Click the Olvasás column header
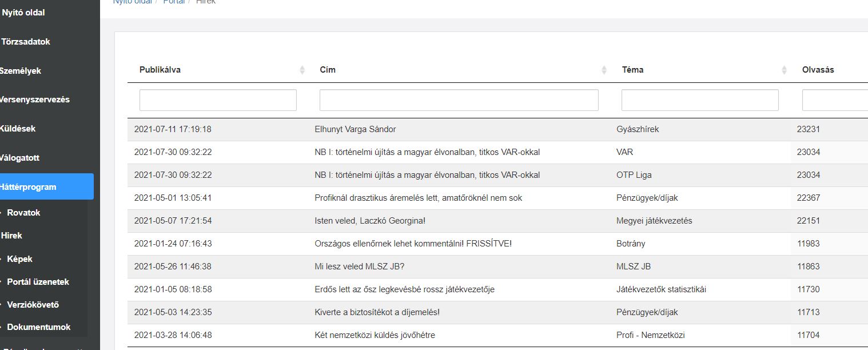 818,70
